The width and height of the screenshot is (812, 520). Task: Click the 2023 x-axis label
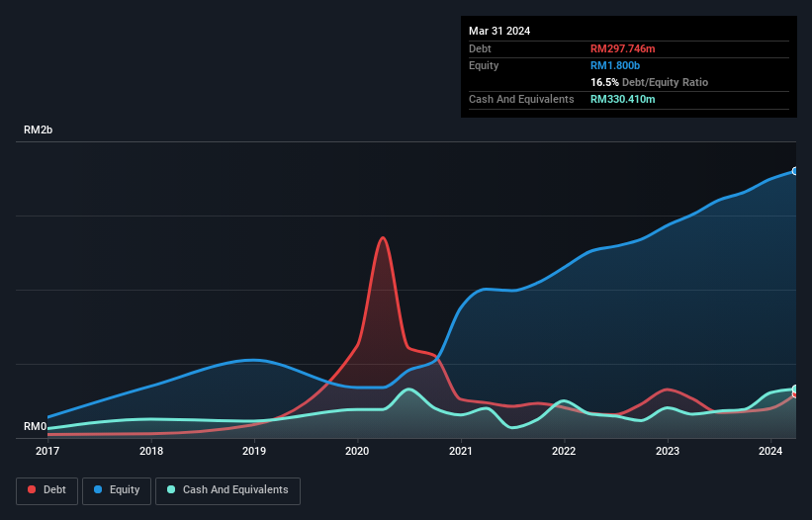[668, 451]
